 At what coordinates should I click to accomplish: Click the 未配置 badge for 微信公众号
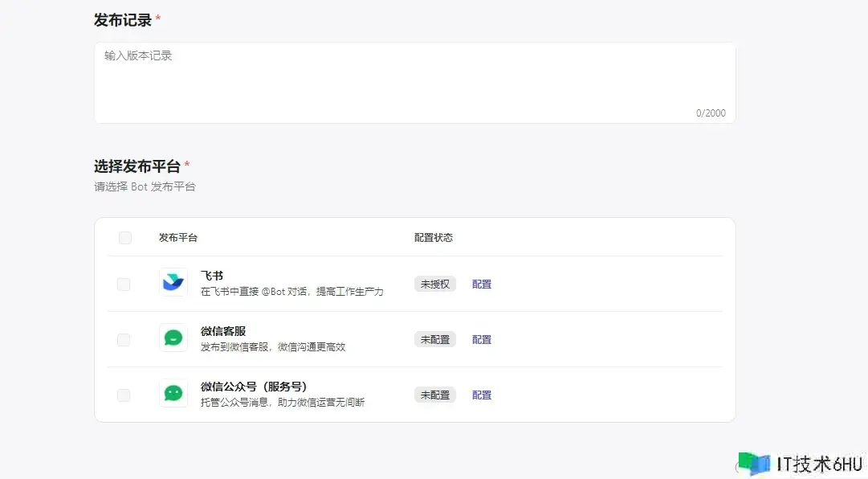pos(434,395)
